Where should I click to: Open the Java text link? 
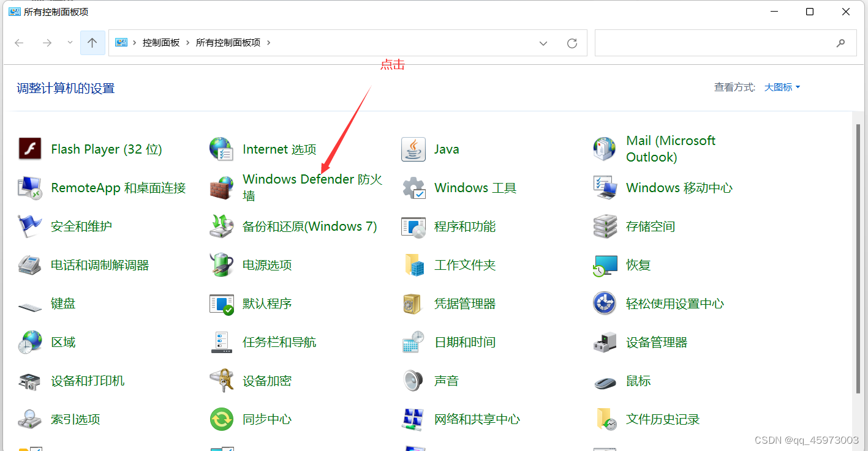pos(447,149)
